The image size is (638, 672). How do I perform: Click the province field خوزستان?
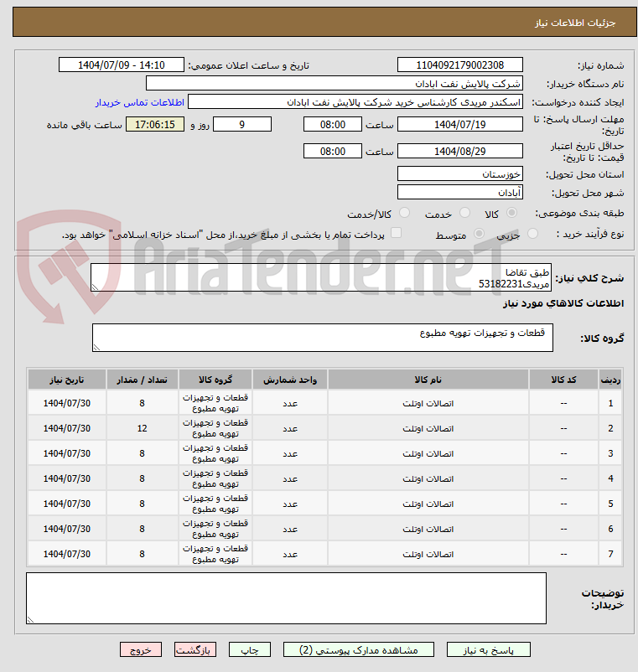coord(460,173)
